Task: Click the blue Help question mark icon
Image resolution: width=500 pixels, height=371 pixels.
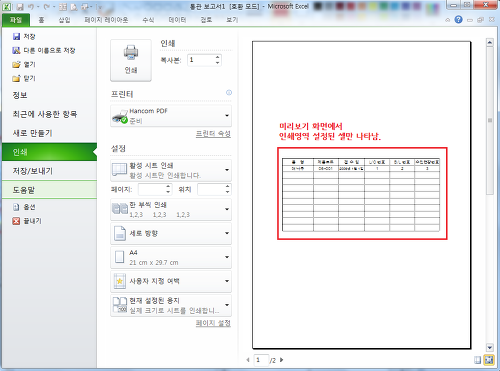Action: (x=459, y=20)
